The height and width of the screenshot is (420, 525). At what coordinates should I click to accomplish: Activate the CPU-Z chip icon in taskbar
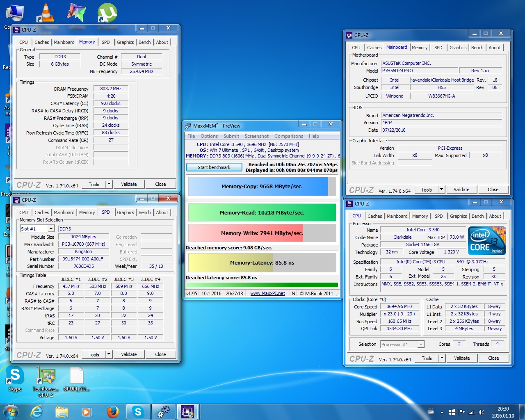pos(187,412)
